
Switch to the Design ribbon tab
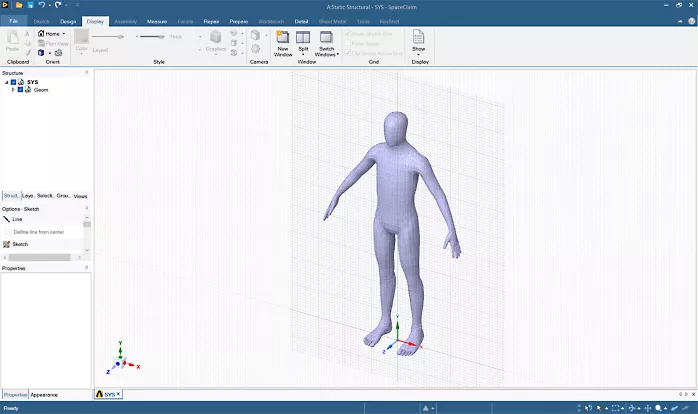click(68, 20)
